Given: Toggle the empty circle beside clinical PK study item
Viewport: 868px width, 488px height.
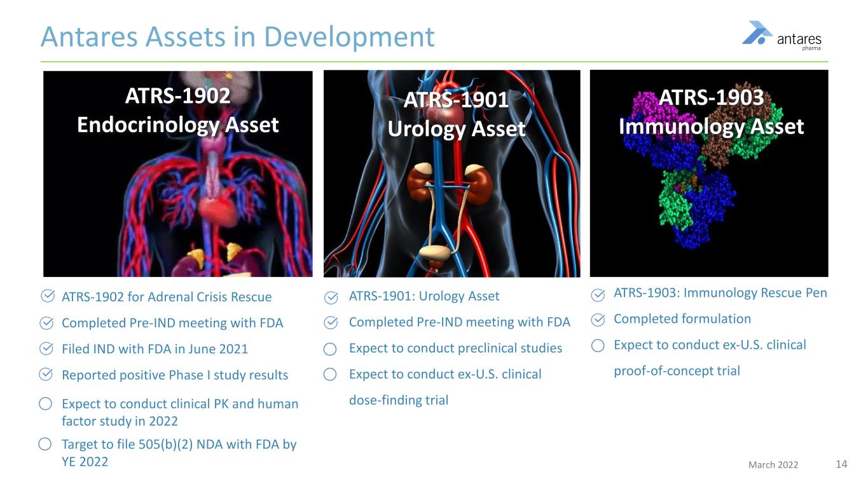Looking at the screenshot, I should coord(46,403).
